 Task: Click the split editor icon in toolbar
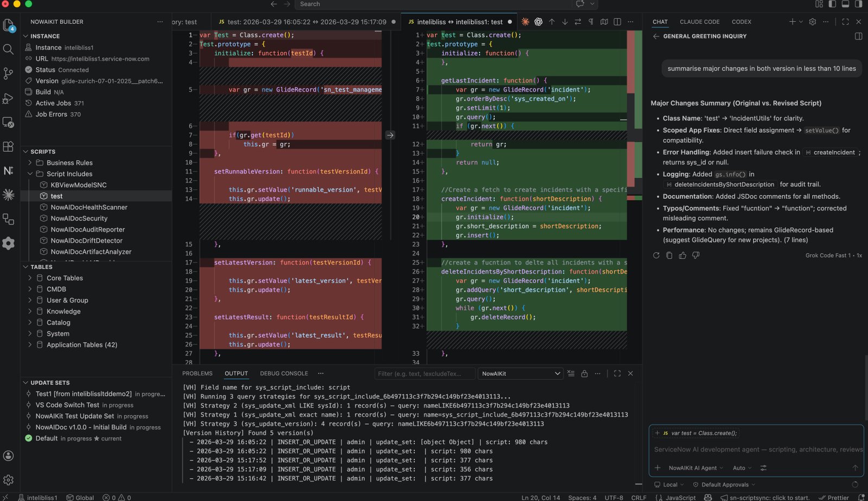pos(617,22)
